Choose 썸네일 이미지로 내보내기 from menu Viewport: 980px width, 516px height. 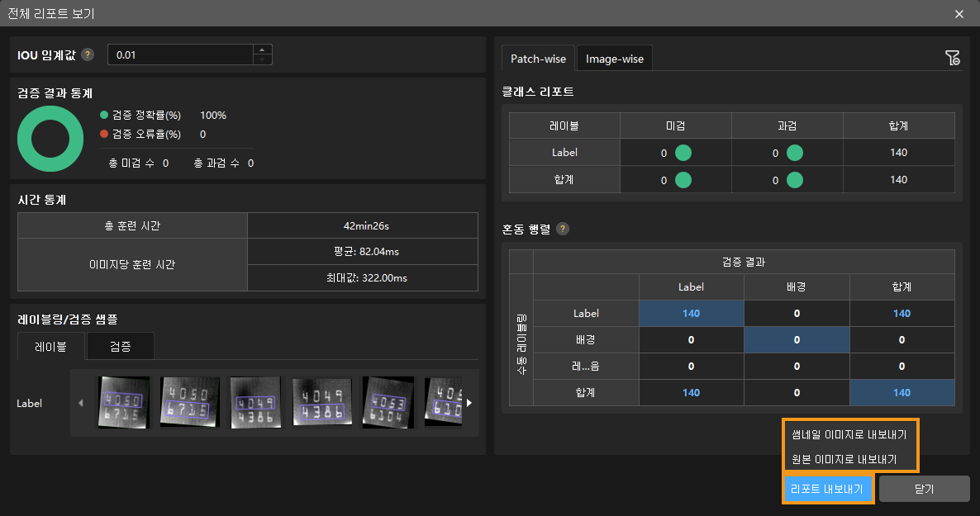[x=849, y=434]
